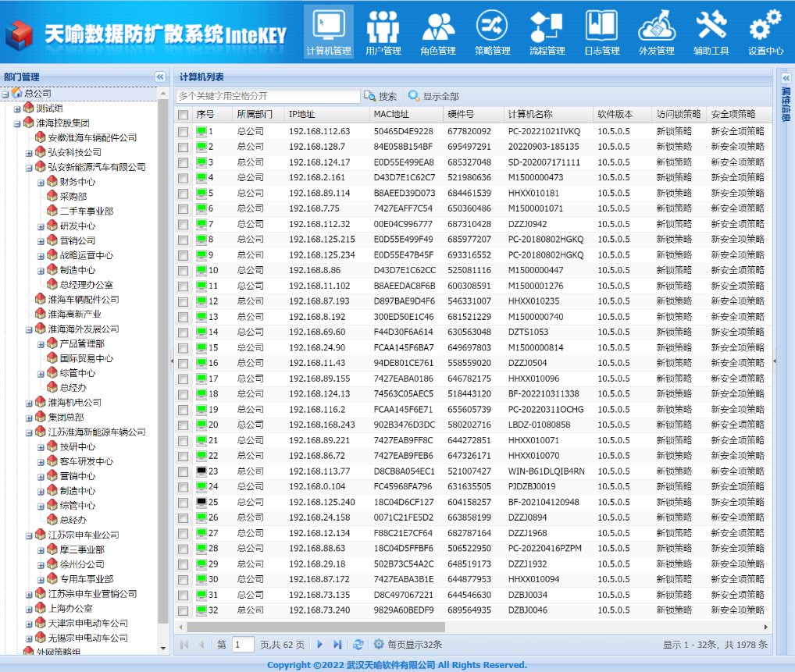Screen dimensions: 795x672
Task: Open the 日志管理 log management icon
Action: pyautogui.click(x=601, y=32)
